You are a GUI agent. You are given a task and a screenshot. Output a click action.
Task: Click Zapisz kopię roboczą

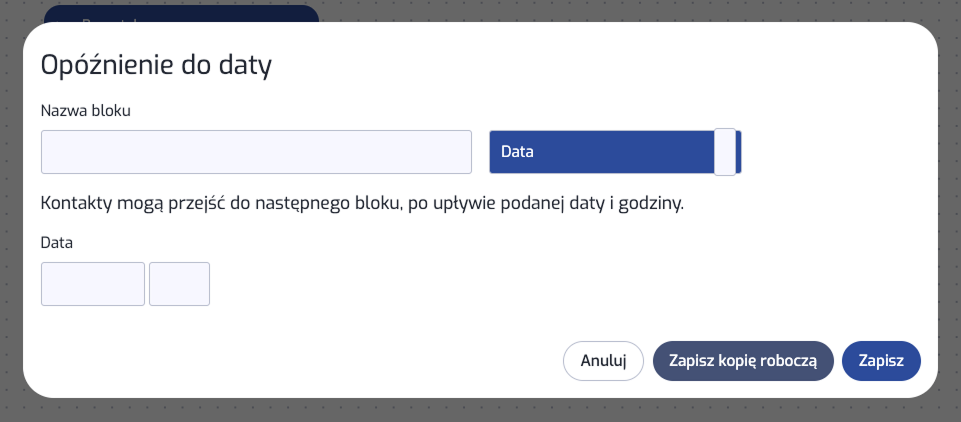coord(742,361)
